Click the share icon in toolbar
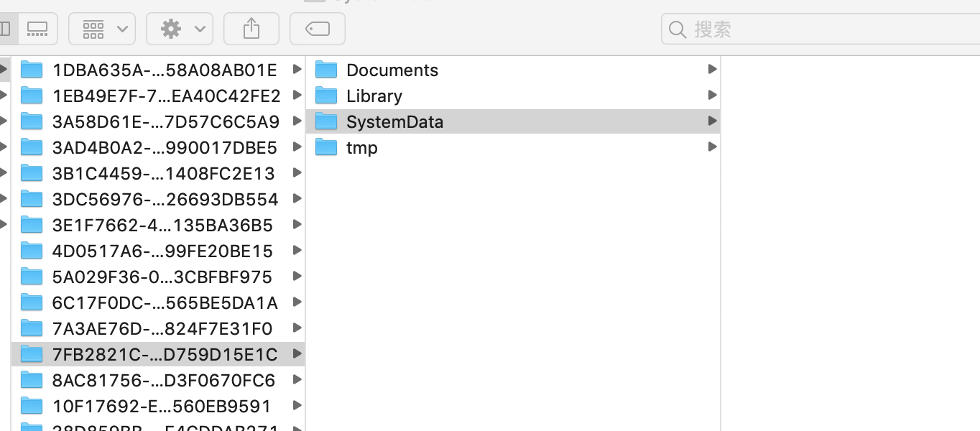This screenshot has height=431, width=980. click(251, 29)
